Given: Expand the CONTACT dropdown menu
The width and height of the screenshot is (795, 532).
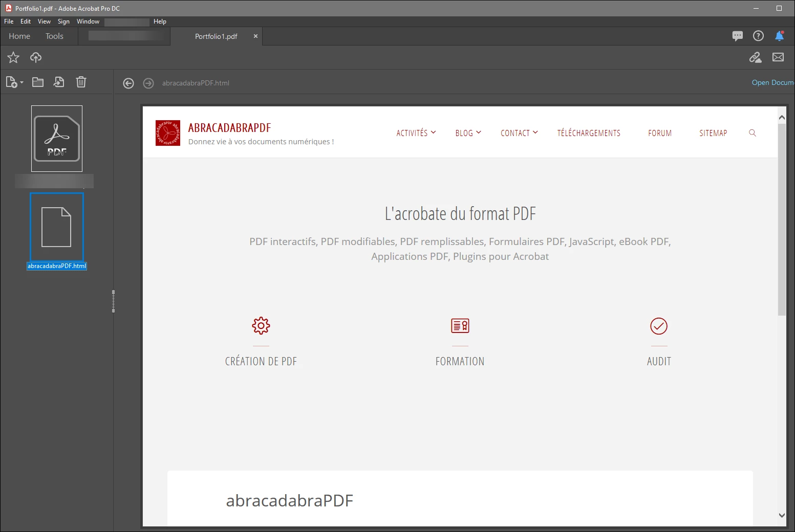Looking at the screenshot, I should coord(519,133).
